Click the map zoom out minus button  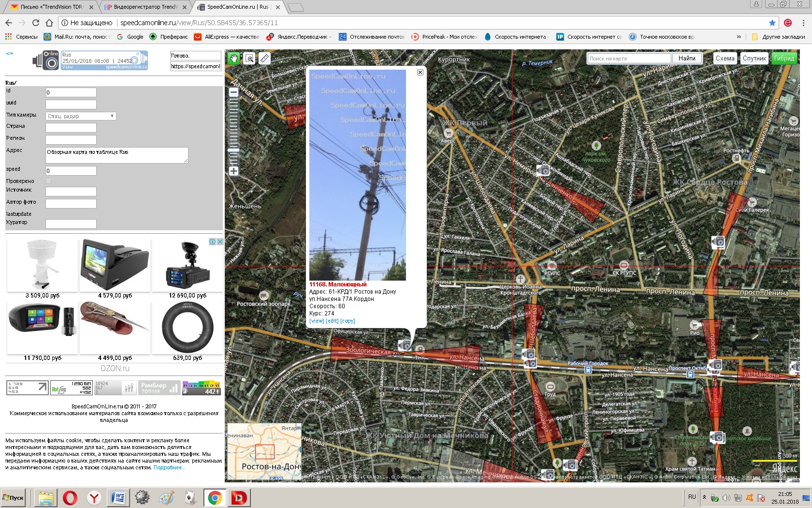[x=234, y=92]
